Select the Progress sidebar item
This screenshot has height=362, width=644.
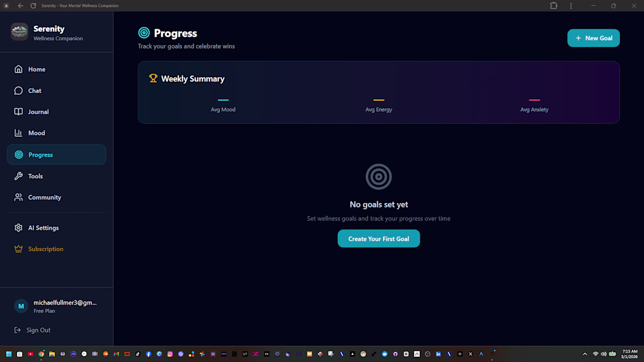[57, 155]
